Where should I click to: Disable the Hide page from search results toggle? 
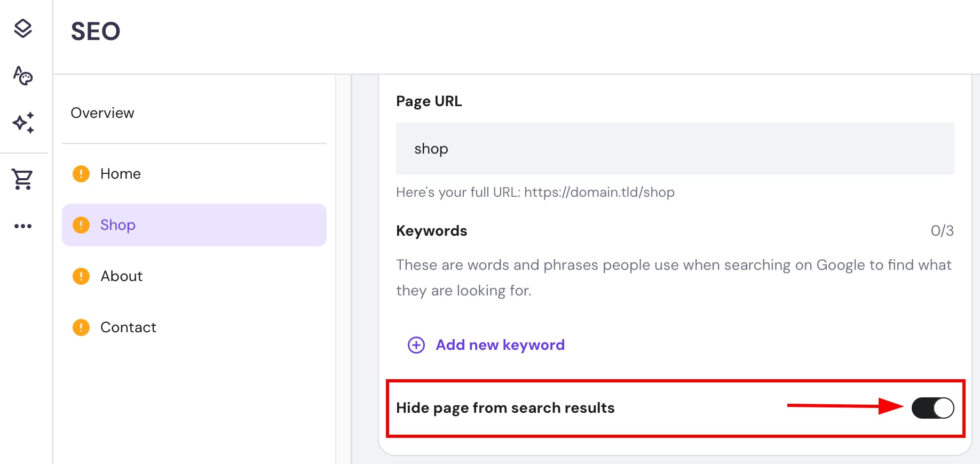932,407
